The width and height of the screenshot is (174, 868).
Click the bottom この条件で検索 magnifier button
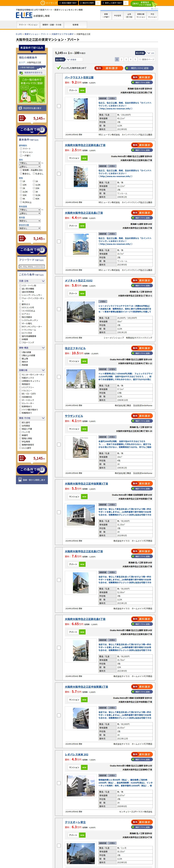(32, 469)
